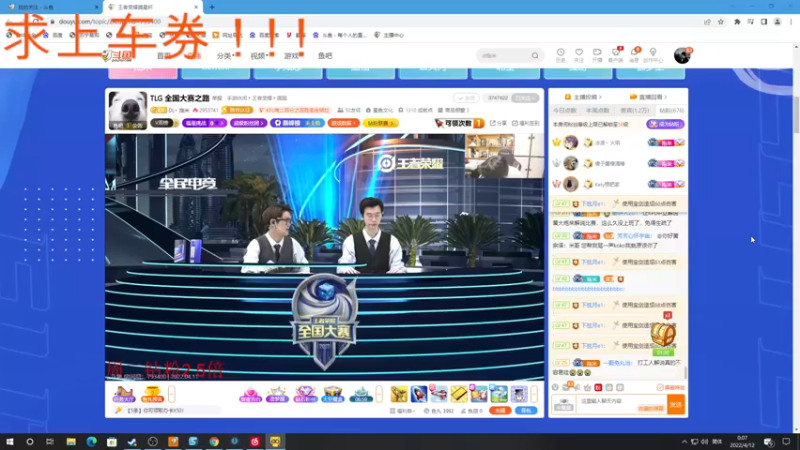Screen dimensions: 800x450
Task: Open the 历史 history clock icon
Action: click(560, 55)
